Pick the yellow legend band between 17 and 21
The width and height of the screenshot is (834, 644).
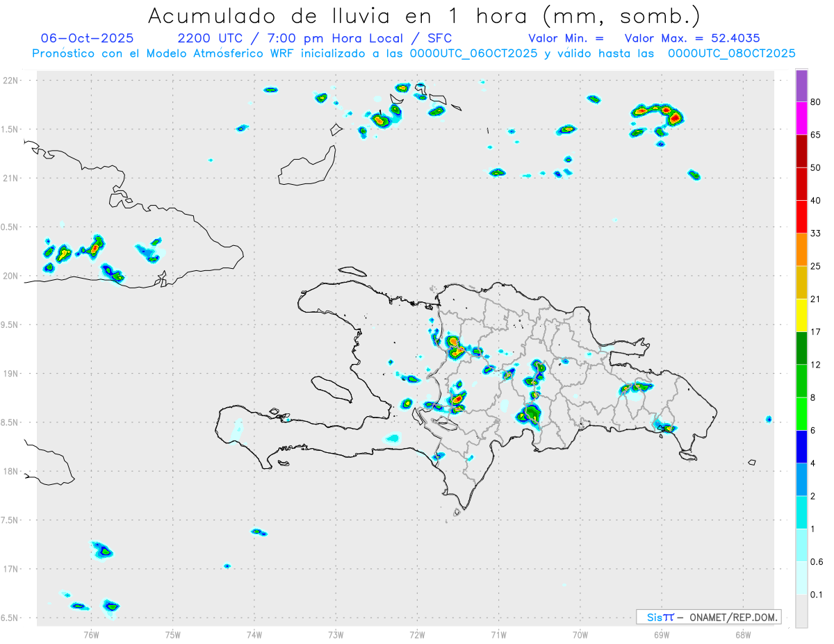(801, 315)
